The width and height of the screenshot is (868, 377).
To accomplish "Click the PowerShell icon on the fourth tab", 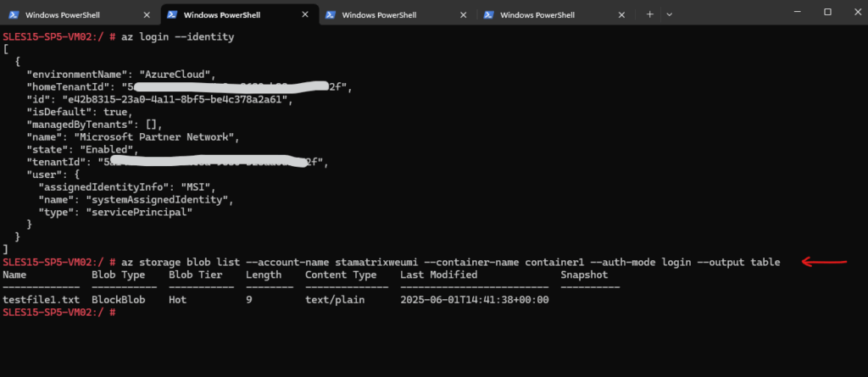I will [x=489, y=15].
